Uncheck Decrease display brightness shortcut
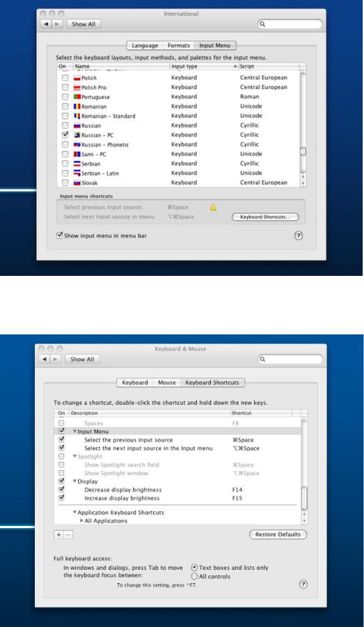This screenshot has width=364, height=627. click(x=61, y=490)
